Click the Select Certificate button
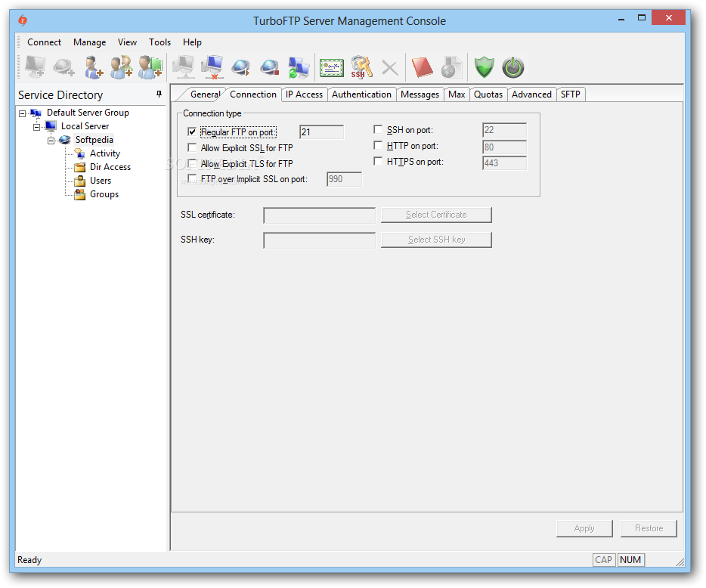The width and height of the screenshot is (706, 588). click(x=436, y=215)
